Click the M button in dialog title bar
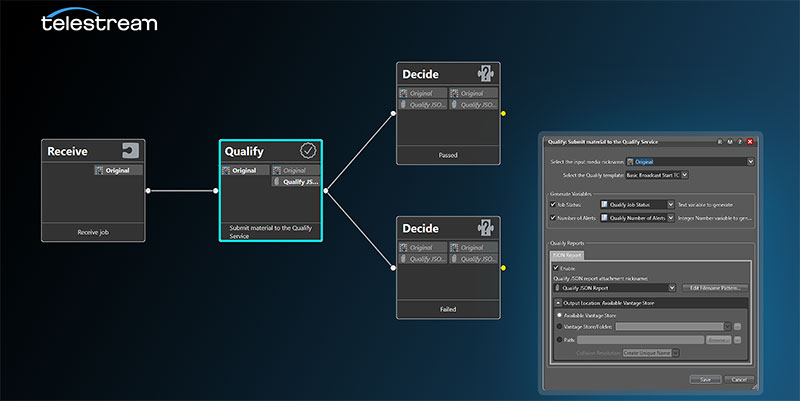 (x=730, y=142)
